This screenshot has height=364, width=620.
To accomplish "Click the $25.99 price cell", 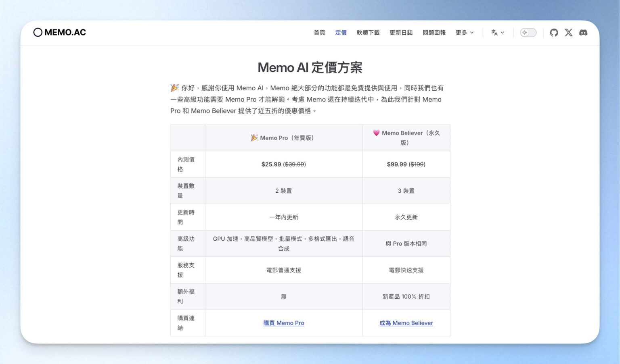I will click(x=284, y=164).
